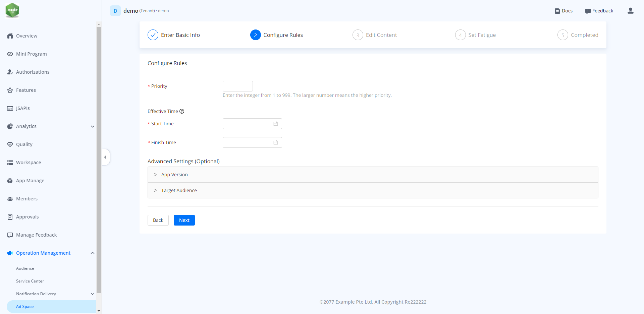Click the user account avatar icon
The height and width of the screenshot is (314, 644).
630,11
